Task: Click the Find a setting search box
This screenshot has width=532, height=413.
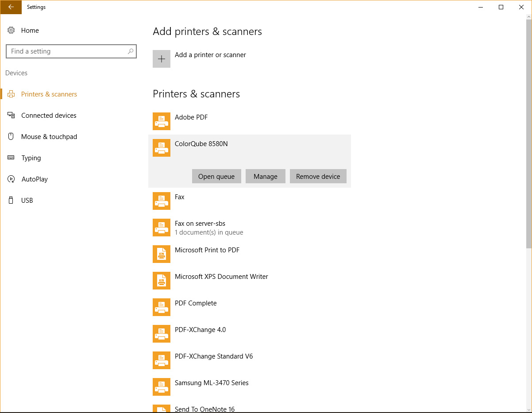Action: (71, 51)
